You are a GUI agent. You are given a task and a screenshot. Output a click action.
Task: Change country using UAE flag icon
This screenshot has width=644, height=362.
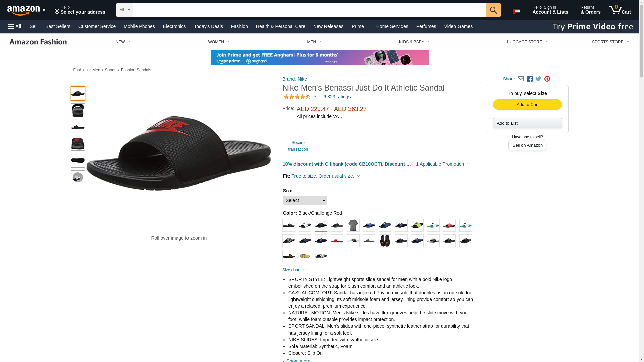pyautogui.click(x=516, y=11)
